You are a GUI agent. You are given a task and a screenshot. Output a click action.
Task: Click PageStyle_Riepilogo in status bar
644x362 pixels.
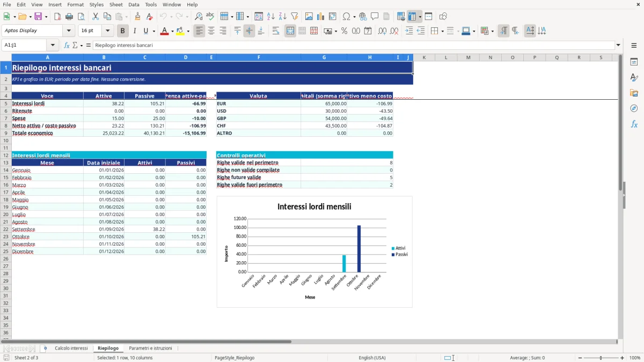(x=235, y=358)
